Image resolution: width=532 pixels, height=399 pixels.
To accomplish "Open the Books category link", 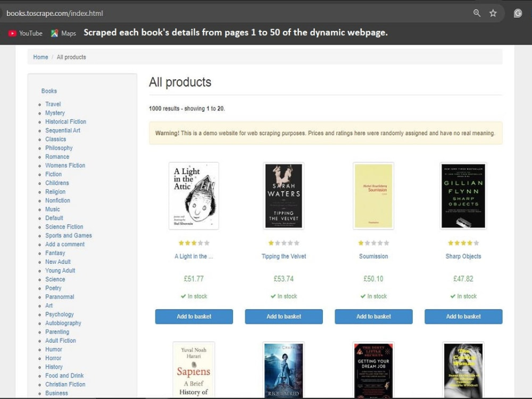I will [x=49, y=91].
